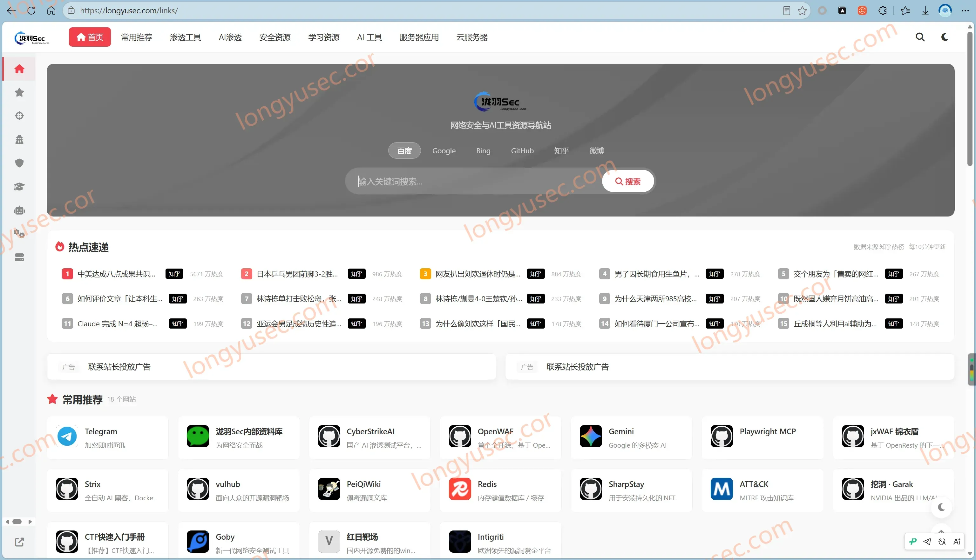The image size is (976, 560).
Task: Open the Goby card
Action: tap(238, 540)
